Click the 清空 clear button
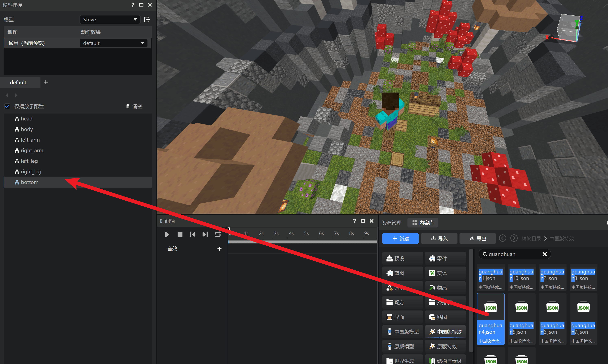 coord(134,106)
